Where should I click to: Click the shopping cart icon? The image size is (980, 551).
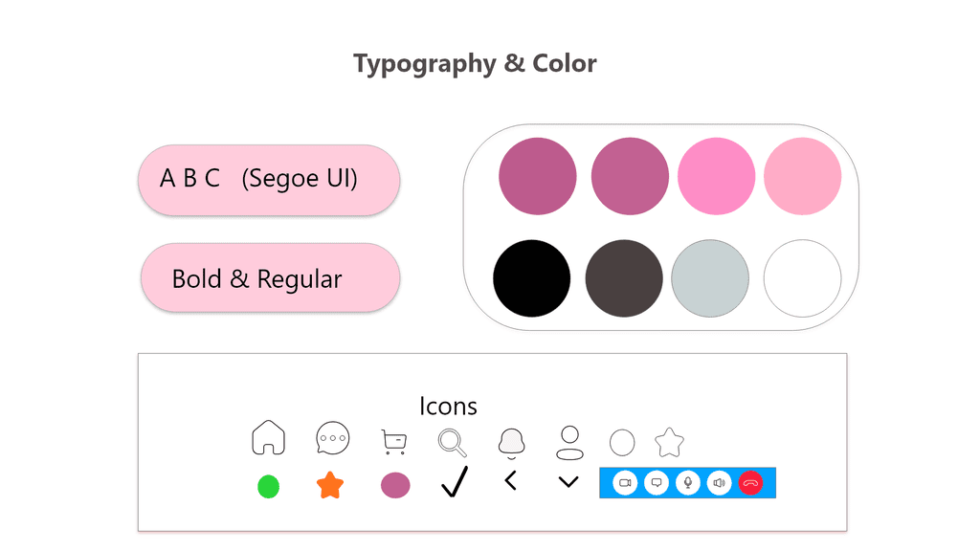click(x=393, y=441)
